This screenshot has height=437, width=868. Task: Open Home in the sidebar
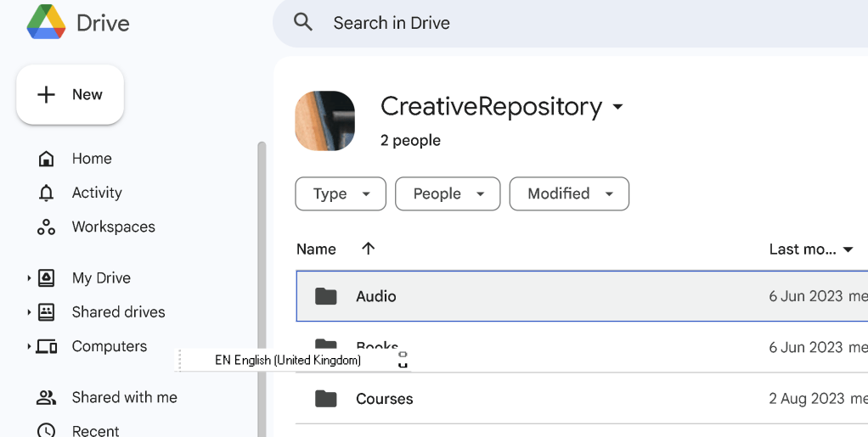92,159
